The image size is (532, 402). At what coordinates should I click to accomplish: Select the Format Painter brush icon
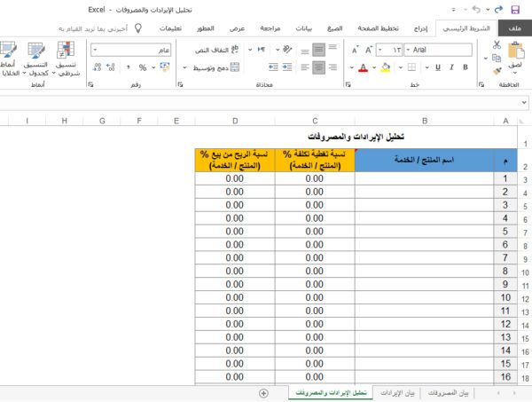click(x=497, y=71)
